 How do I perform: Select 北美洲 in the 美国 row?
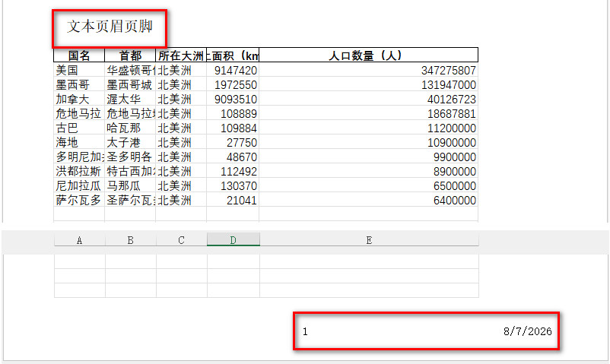(x=181, y=71)
